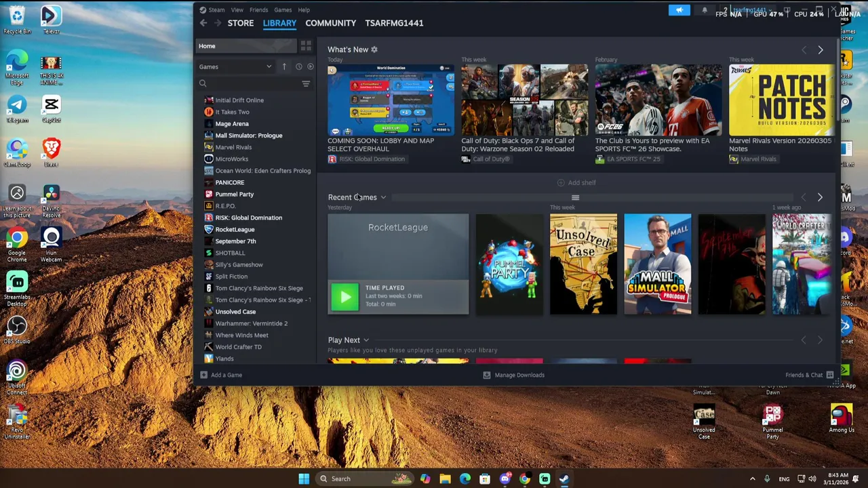Expand the Games filter dropdown
868x488 pixels.
click(x=269, y=66)
